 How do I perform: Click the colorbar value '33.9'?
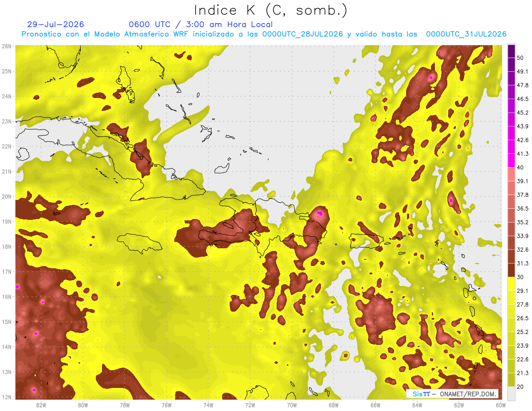[x=522, y=235]
